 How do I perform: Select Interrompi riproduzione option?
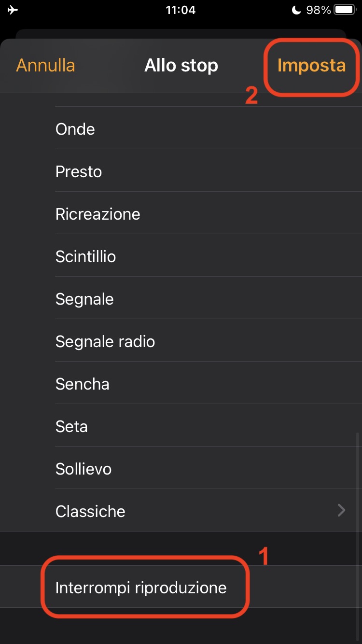(x=141, y=588)
